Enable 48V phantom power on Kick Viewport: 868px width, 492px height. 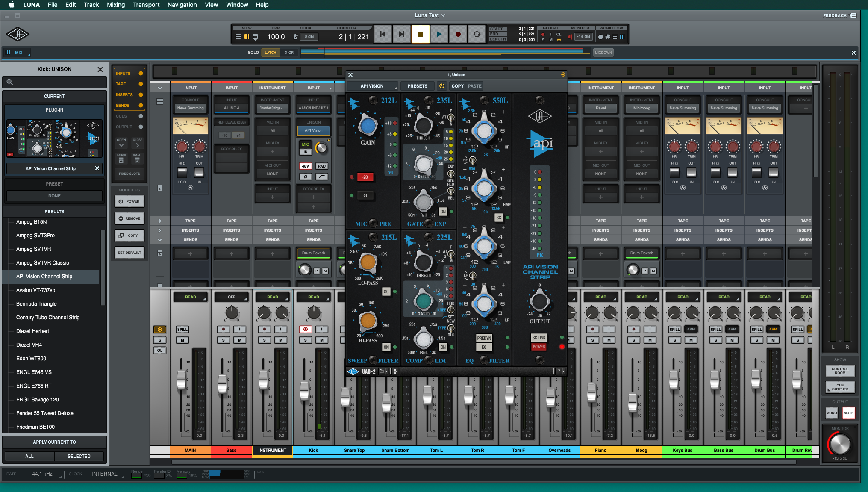[x=305, y=166]
